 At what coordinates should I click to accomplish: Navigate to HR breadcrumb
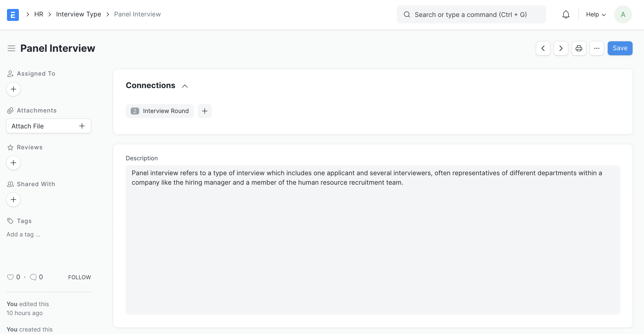(x=39, y=14)
